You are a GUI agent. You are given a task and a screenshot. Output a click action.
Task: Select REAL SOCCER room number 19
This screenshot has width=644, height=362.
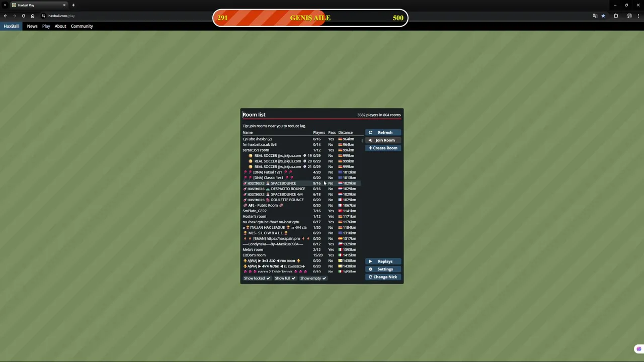301,155
